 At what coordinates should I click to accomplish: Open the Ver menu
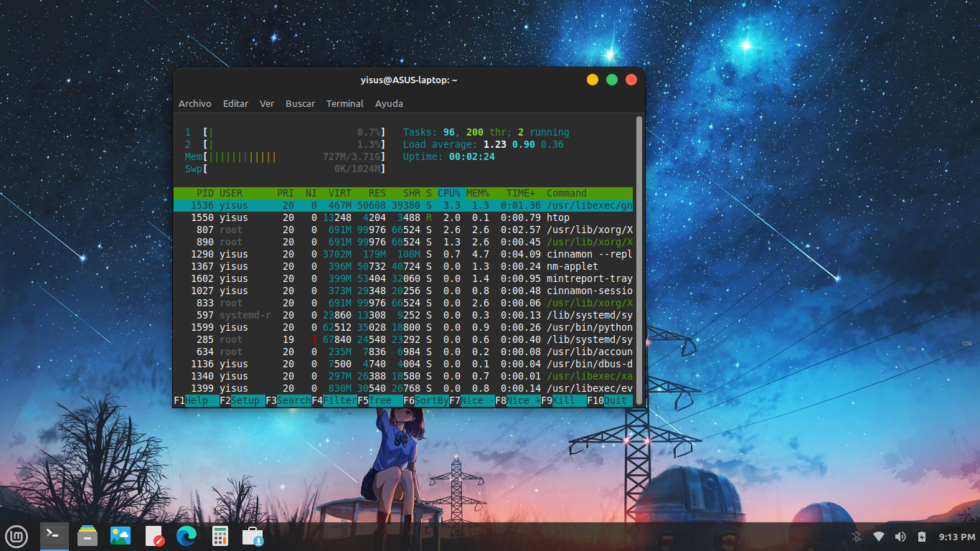click(x=267, y=103)
